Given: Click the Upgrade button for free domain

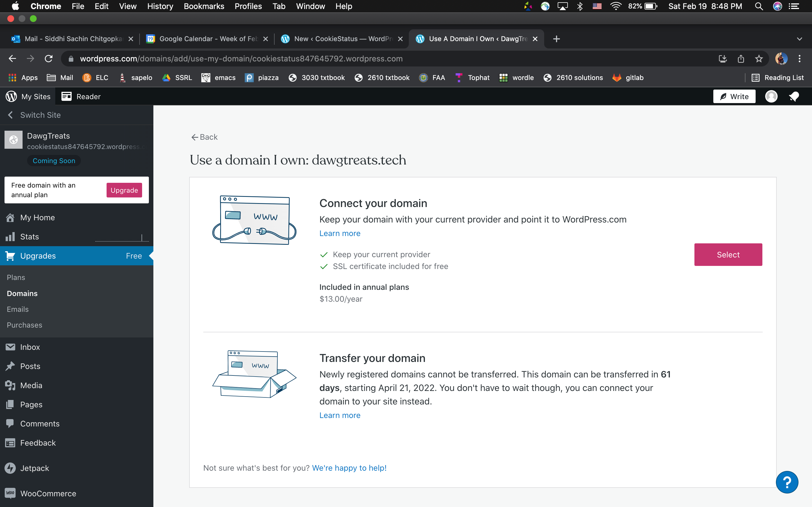Looking at the screenshot, I should coord(124,190).
